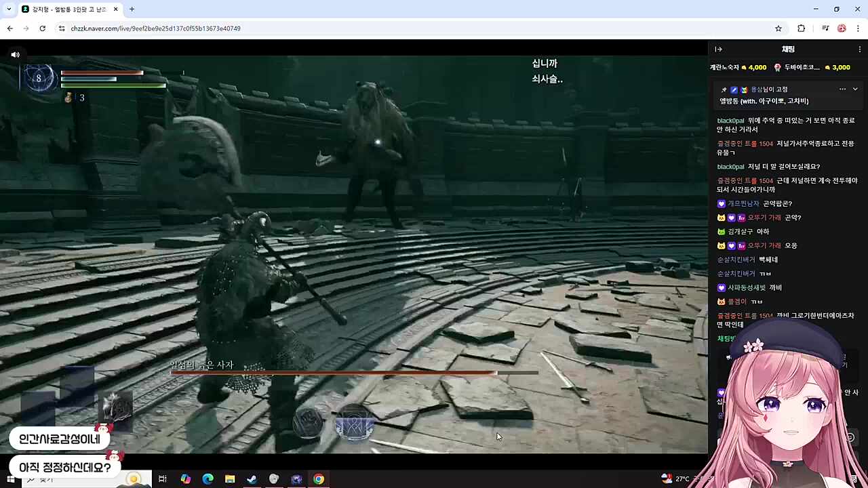Bookmark this page with the star icon

778,28
